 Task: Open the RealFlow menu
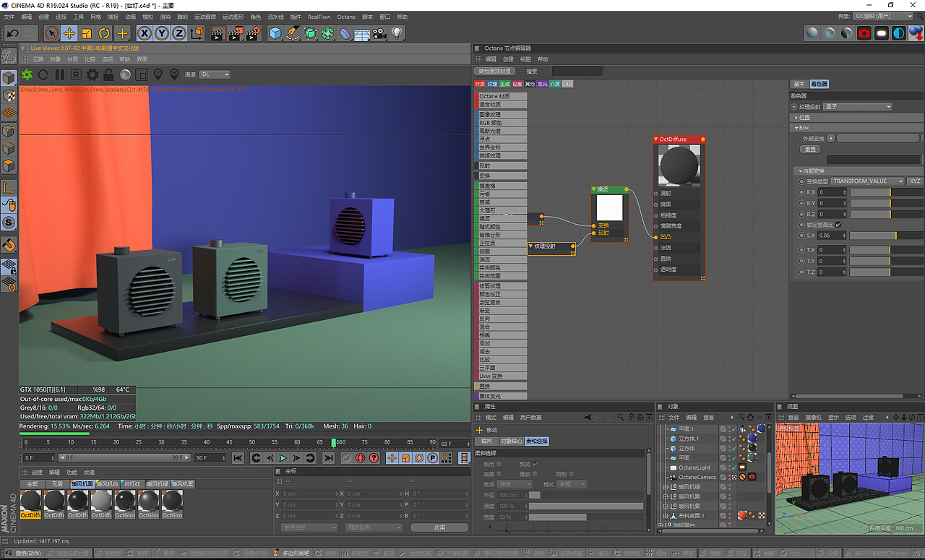(319, 17)
